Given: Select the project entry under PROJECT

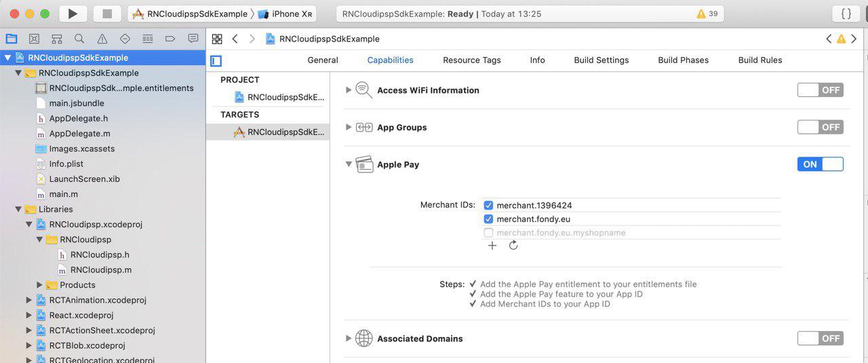Looking at the screenshot, I should (x=279, y=97).
